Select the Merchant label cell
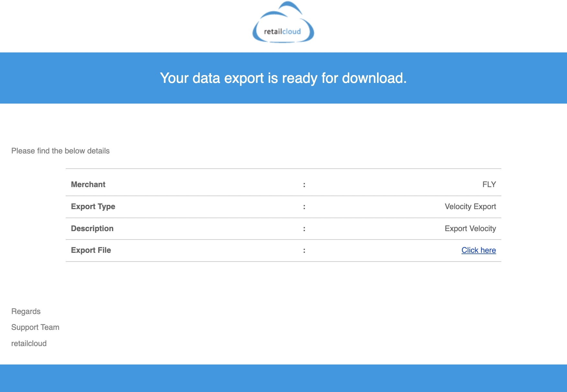 coord(88,184)
